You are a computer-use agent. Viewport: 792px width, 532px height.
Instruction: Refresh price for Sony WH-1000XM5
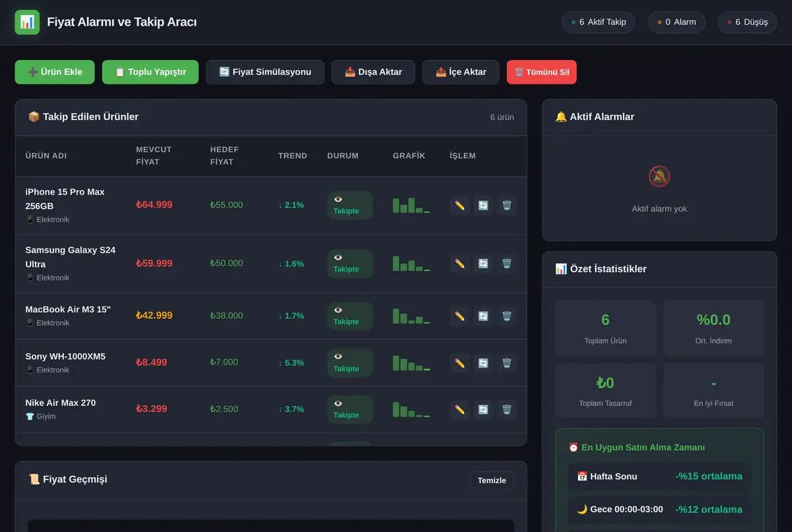[483, 362]
